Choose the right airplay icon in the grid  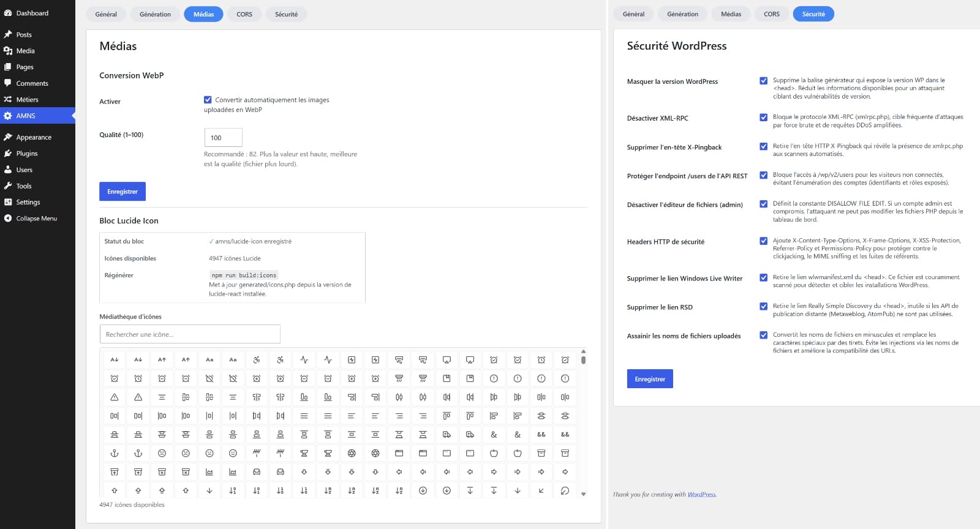[470, 360]
